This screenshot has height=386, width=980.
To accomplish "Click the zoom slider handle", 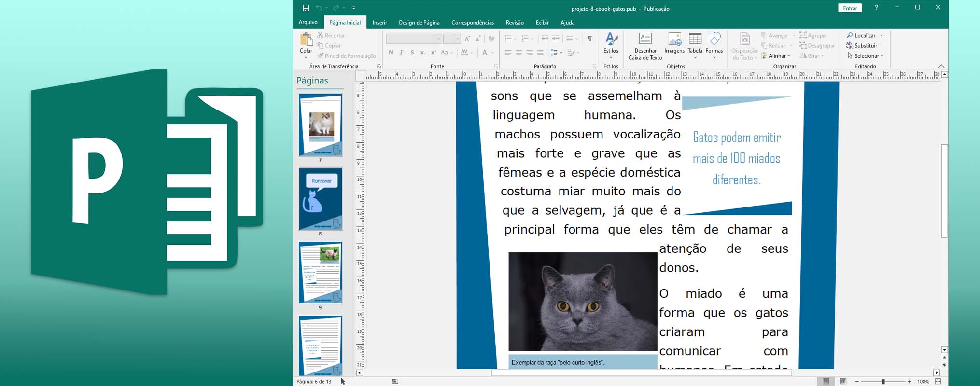I will (x=883, y=381).
